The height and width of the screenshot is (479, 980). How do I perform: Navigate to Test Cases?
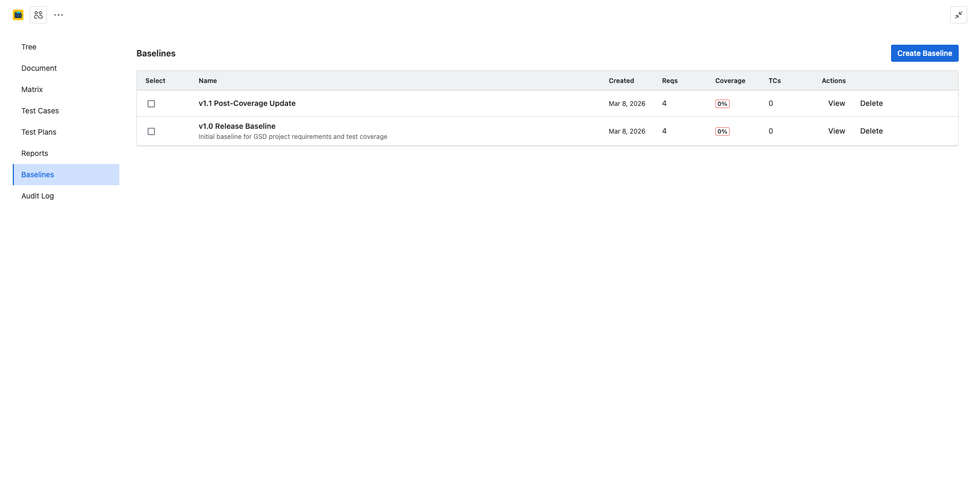[x=40, y=111]
